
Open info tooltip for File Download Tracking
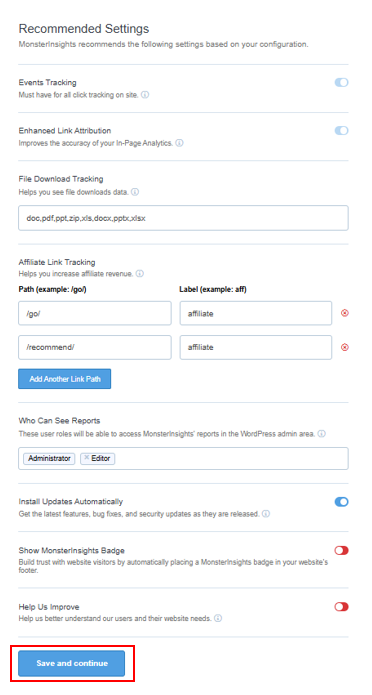pyautogui.click(x=135, y=192)
